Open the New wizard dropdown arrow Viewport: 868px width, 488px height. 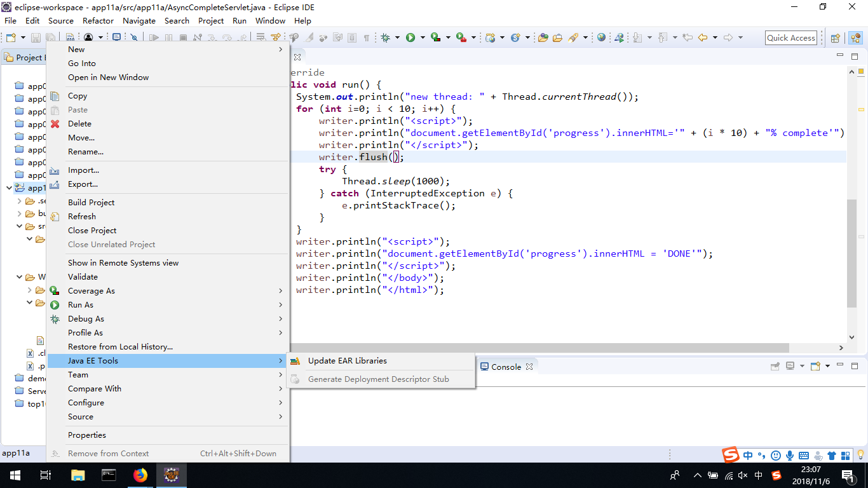23,37
